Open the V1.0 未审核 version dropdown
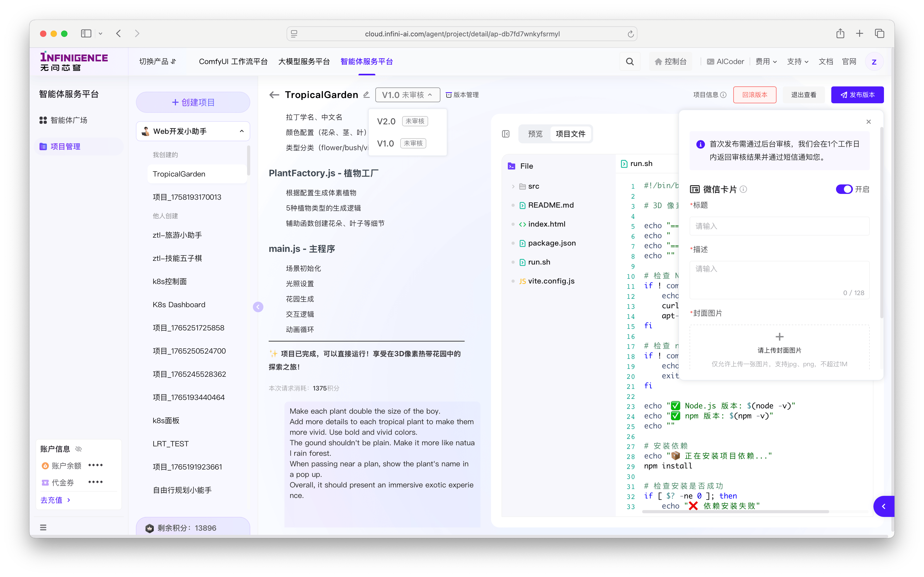Viewport: 924px width, 577px height. (407, 95)
